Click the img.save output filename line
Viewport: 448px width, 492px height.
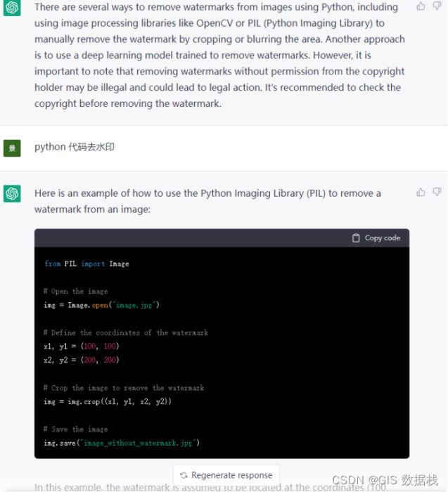122,443
